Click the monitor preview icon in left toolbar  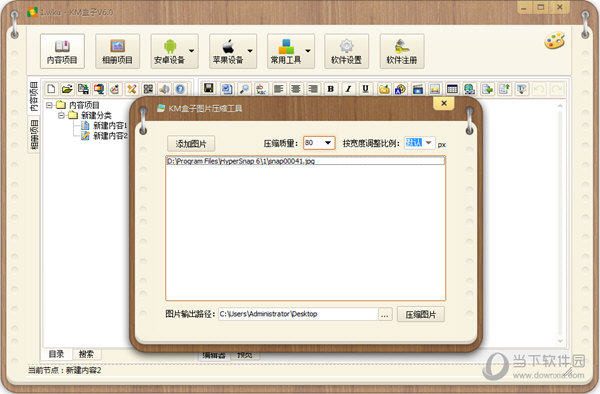coord(99,89)
